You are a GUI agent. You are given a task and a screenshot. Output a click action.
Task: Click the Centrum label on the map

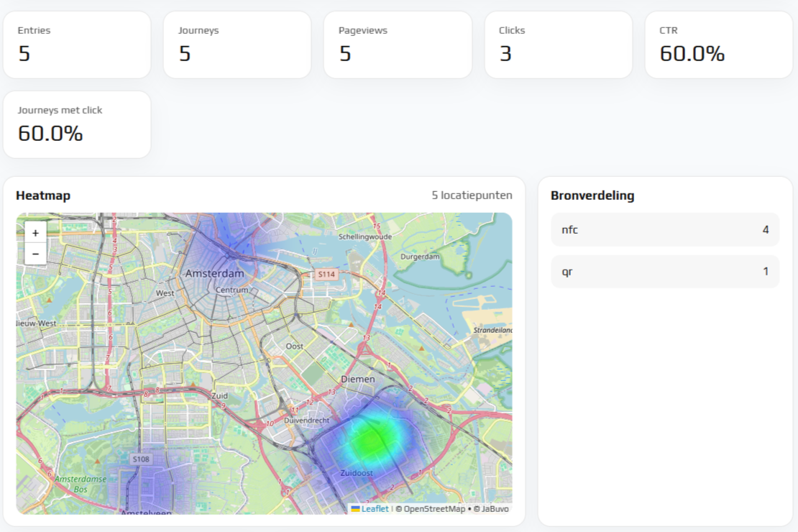click(x=231, y=290)
